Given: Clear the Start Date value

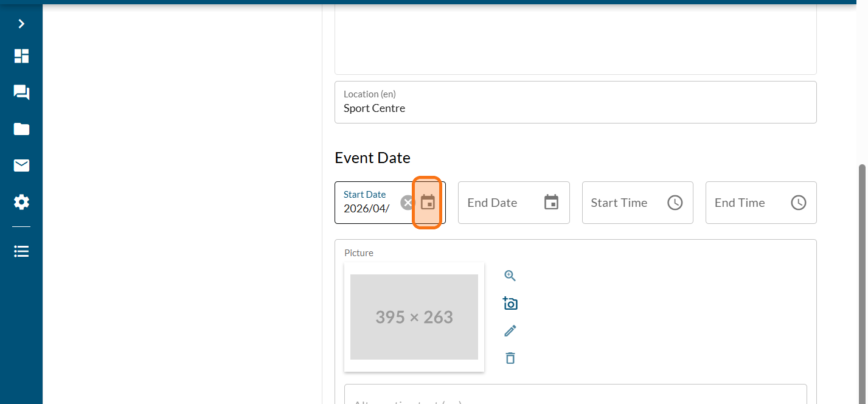Looking at the screenshot, I should click(x=408, y=203).
